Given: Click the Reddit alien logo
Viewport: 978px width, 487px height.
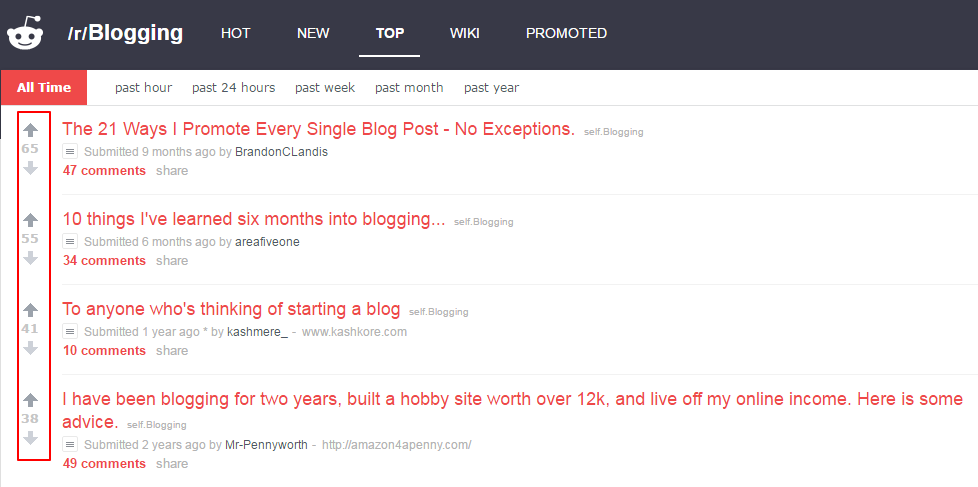Looking at the screenshot, I should tap(26, 33).
